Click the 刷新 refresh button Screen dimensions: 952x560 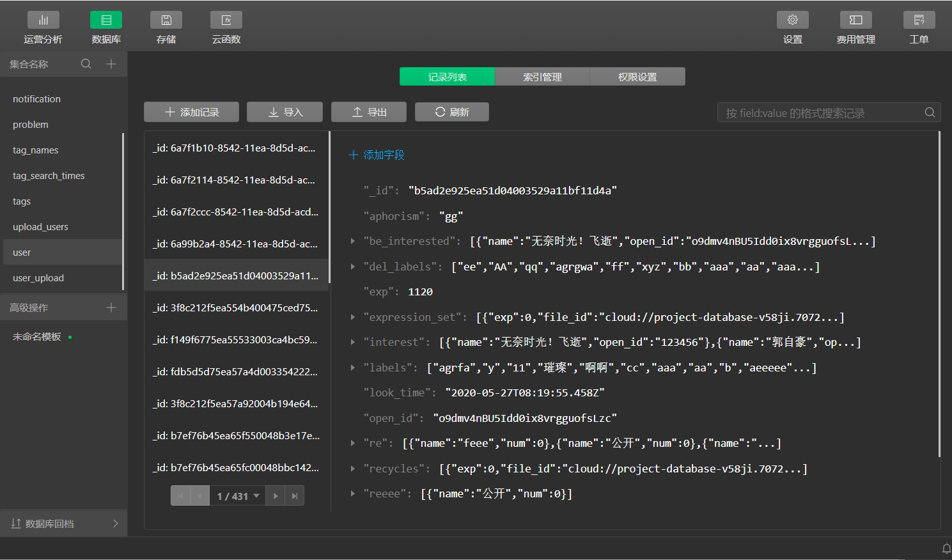(x=452, y=112)
